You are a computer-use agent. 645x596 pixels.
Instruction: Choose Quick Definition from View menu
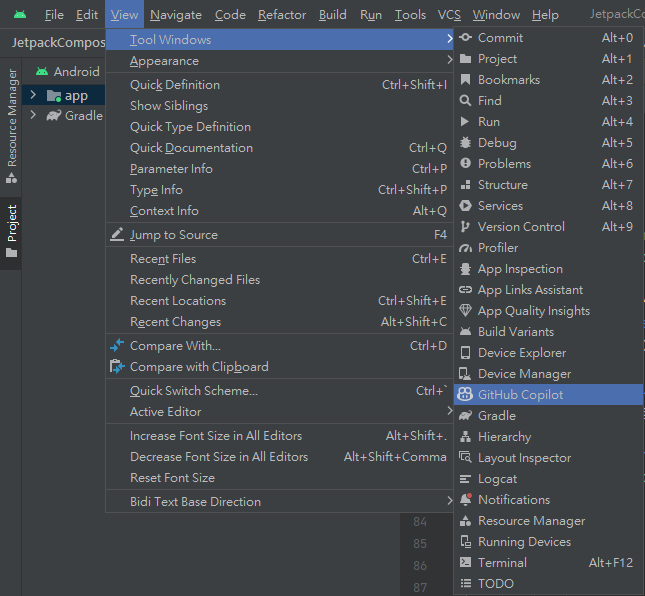click(x=279, y=85)
